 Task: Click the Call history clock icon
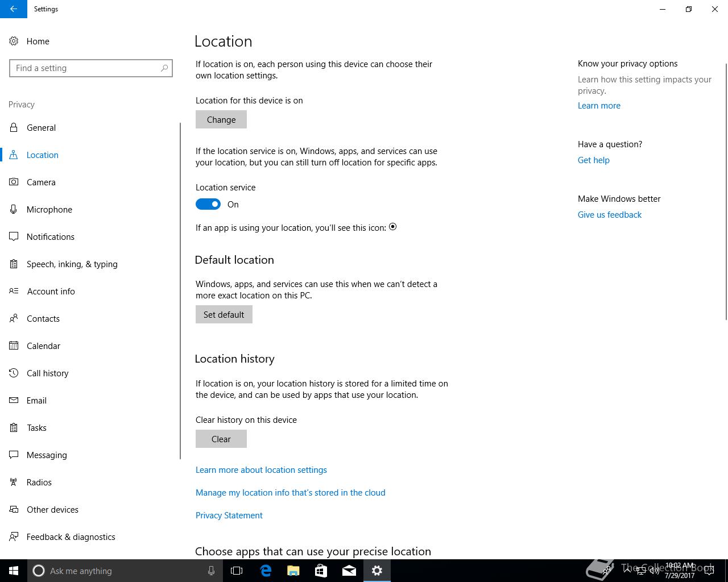[14, 373]
